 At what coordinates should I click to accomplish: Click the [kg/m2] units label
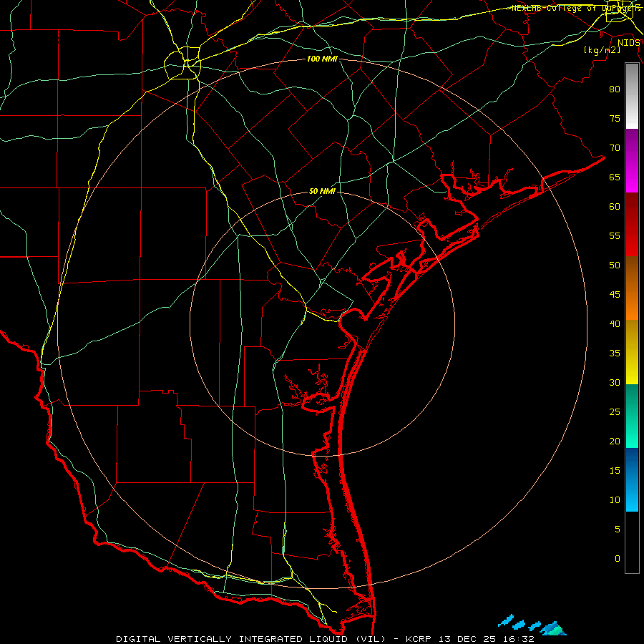pos(602,50)
